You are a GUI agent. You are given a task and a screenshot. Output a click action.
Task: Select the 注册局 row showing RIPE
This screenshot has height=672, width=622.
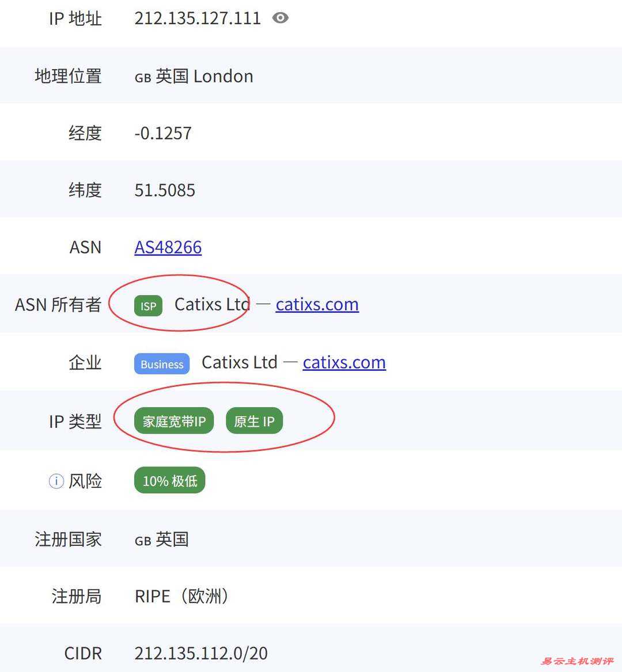tap(180, 596)
